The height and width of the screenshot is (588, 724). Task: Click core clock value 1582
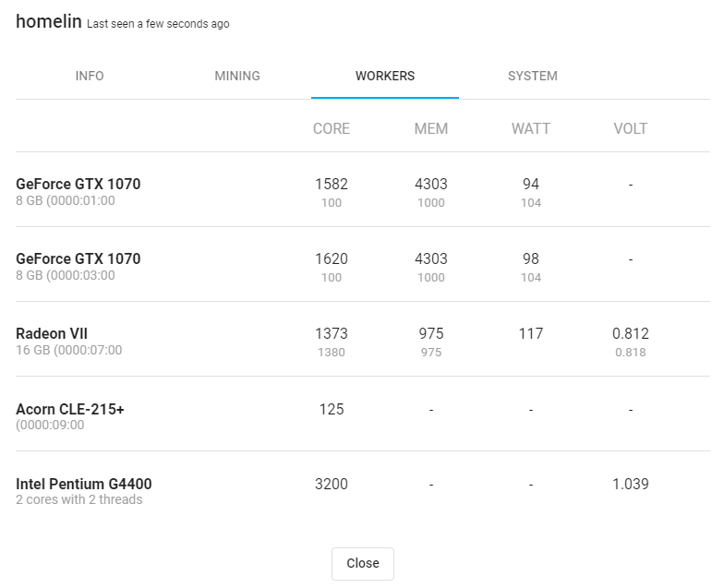tap(331, 185)
